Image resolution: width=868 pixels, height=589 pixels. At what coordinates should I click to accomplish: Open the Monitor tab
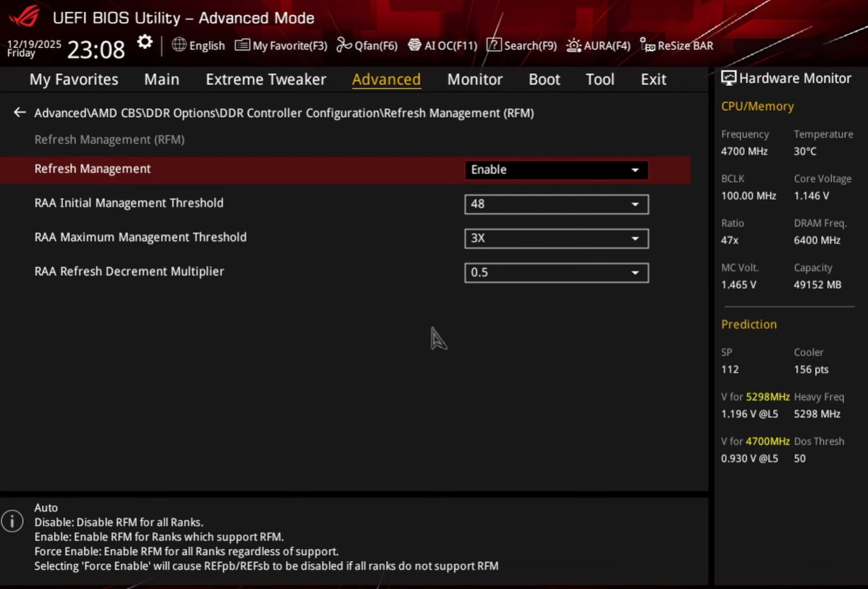[475, 79]
